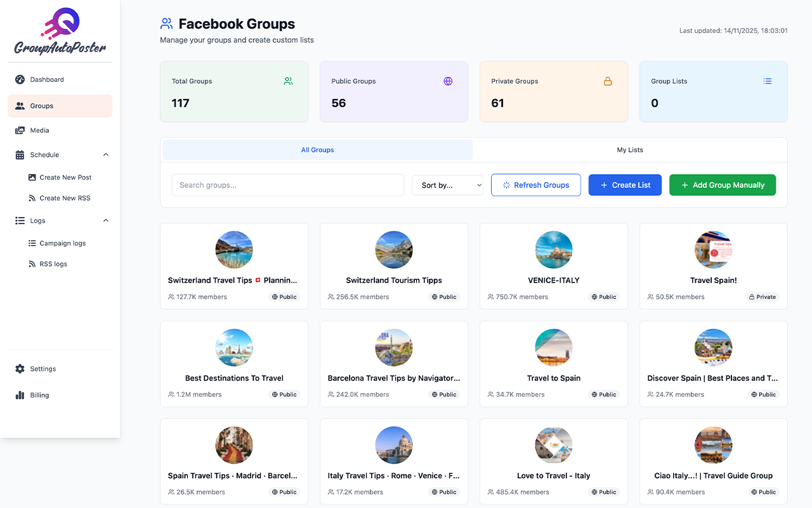This screenshot has width=812, height=508.
Task: Open Dashboard from the sidebar
Action: pyautogui.click(x=47, y=79)
